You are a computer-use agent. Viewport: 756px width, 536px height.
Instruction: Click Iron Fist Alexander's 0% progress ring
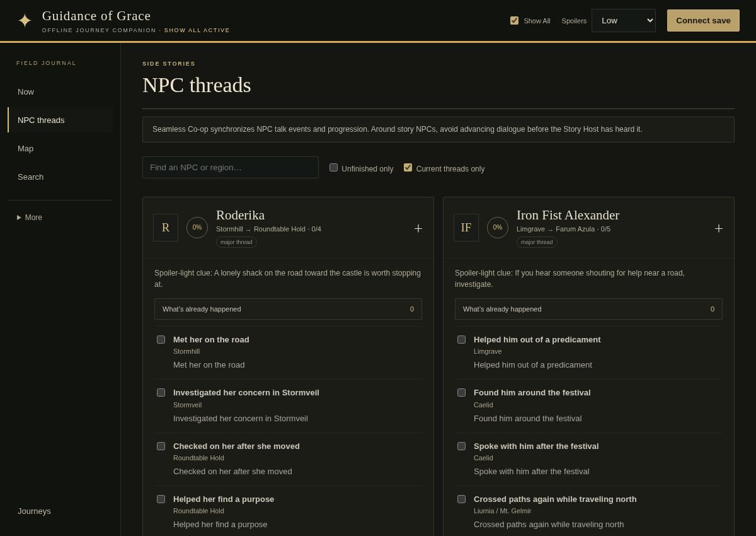498,228
